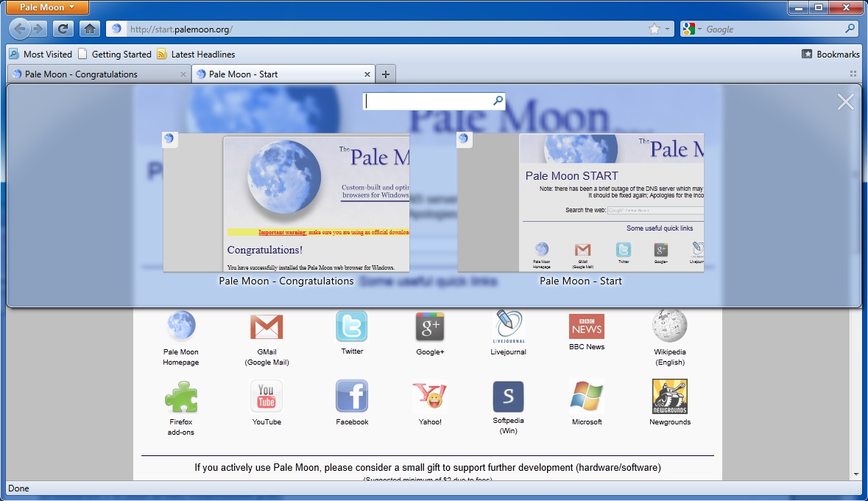Click the Done status bar text
This screenshot has width=868, height=501.
[19, 488]
